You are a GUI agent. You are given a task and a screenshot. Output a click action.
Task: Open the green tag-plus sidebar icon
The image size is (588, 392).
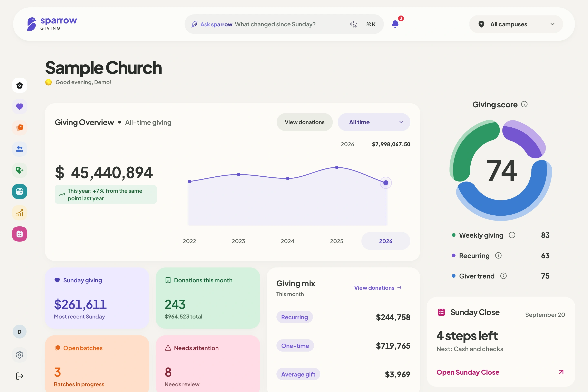[x=20, y=170]
